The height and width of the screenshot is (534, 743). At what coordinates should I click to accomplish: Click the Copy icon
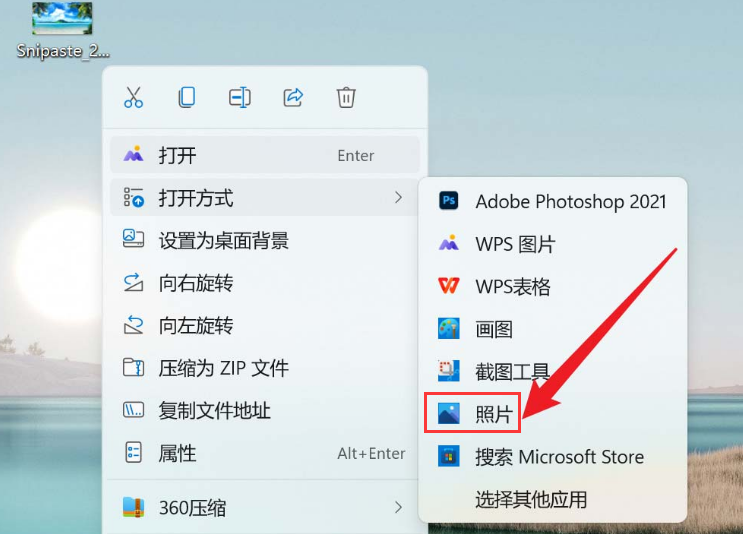coord(186,97)
